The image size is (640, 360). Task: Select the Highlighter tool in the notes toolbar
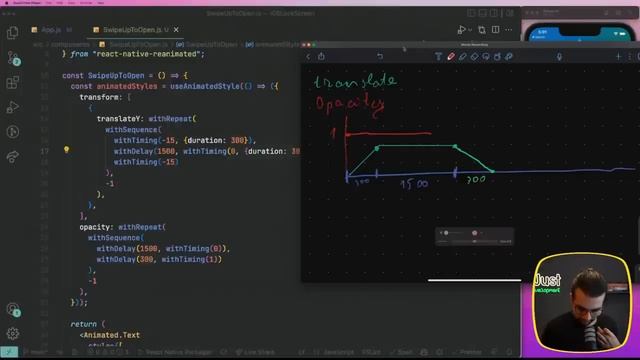pyautogui.click(x=462, y=56)
